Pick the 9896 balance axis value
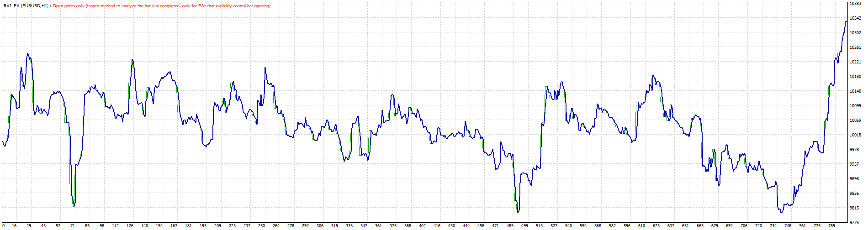This screenshot has width=868, height=230. click(x=854, y=179)
